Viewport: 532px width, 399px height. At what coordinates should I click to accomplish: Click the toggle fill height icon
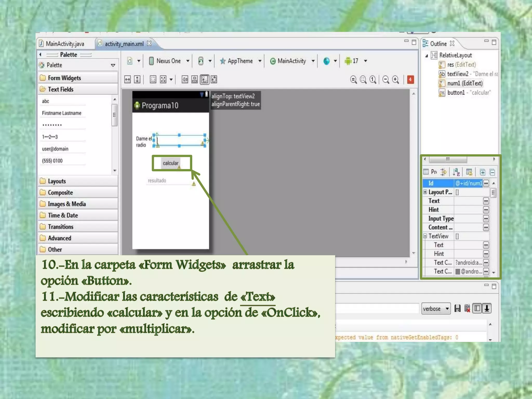pos(137,79)
